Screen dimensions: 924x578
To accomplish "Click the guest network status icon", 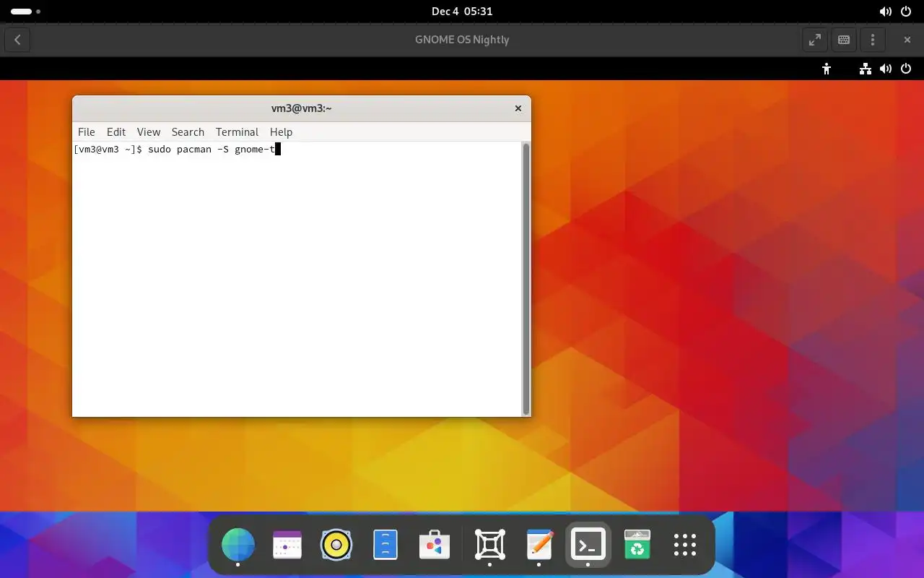I will coord(865,69).
